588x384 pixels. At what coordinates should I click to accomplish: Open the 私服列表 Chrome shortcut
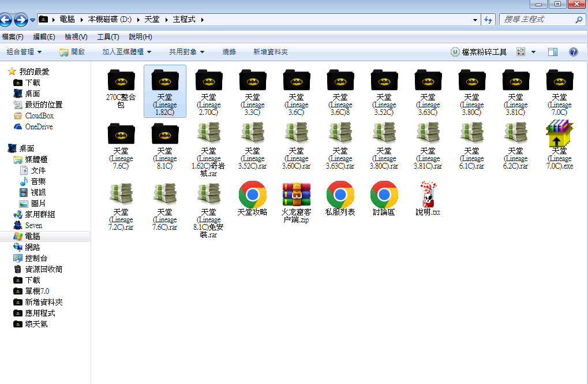[340, 199]
